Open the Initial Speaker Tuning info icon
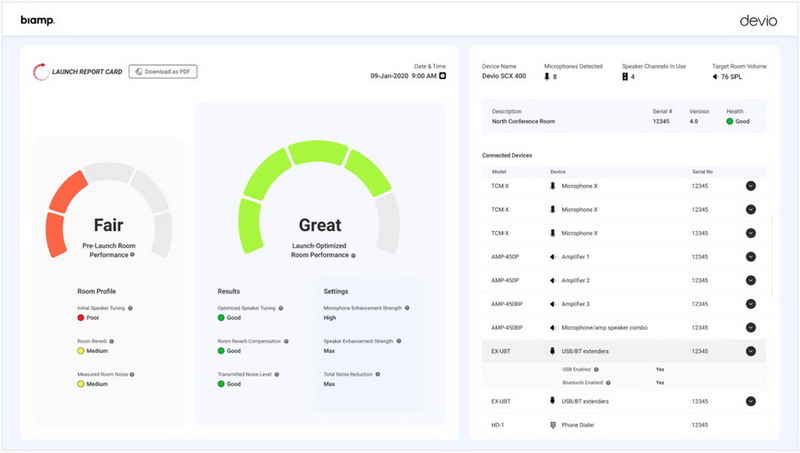Viewport: 800px width, 453px height. (x=130, y=308)
